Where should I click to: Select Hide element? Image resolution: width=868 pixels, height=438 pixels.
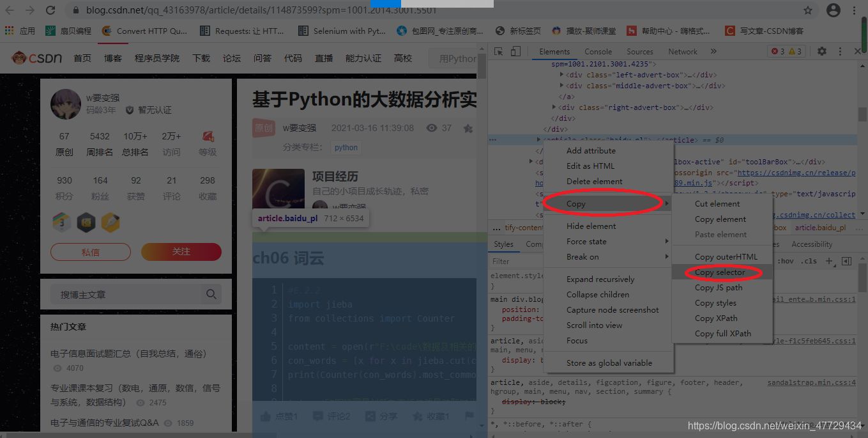coord(609,226)
